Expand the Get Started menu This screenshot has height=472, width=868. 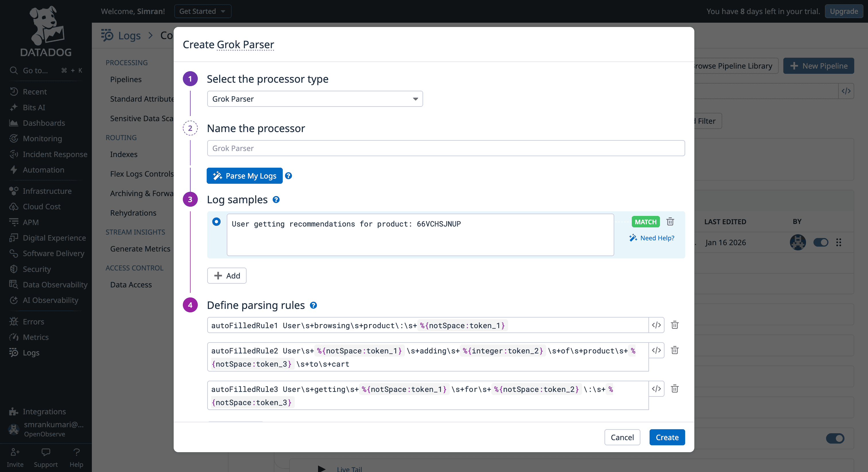click(202, 11)
